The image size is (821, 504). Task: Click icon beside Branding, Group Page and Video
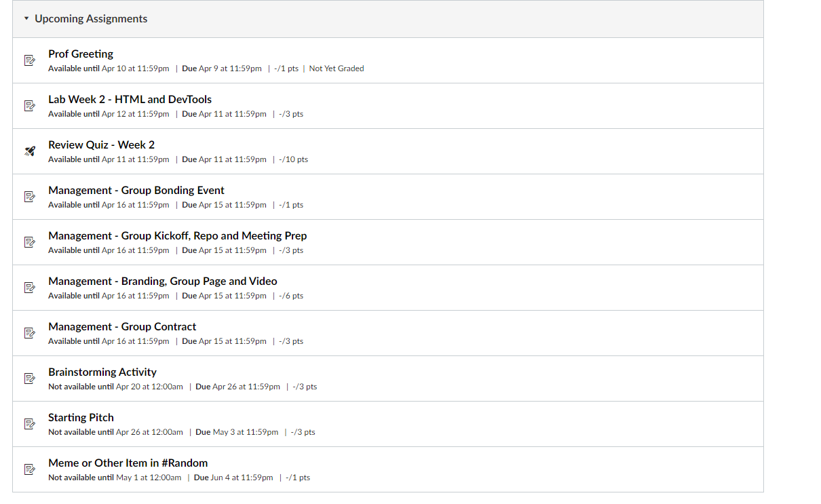point(29,288)
